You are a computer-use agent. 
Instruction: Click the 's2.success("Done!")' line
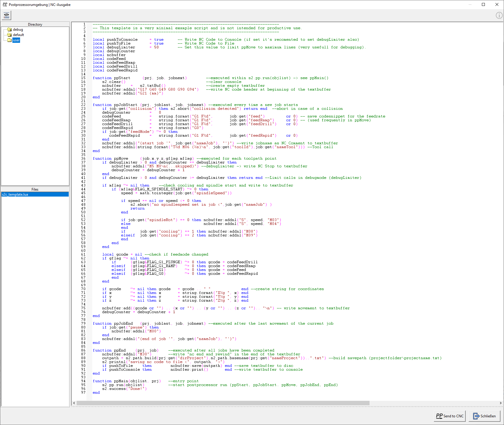[x=124, y=389]
